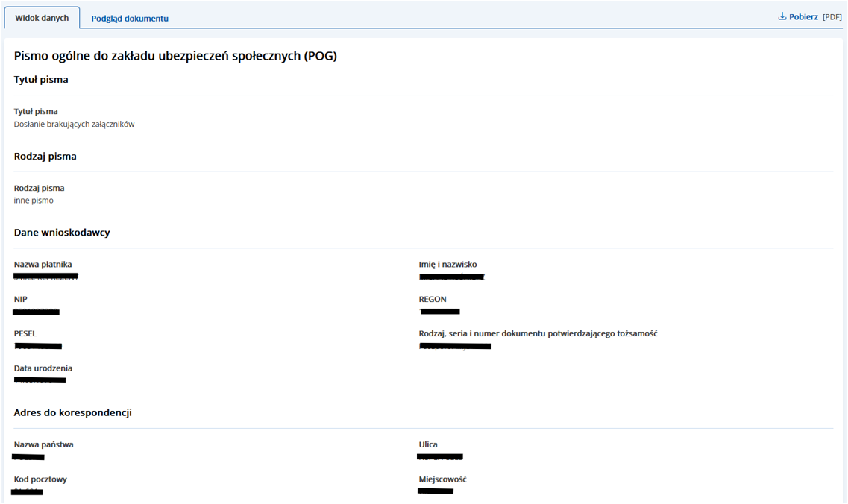Click the redacted Kod pocztowy value
The height and width of the screenshot is (504, 848).
coord(28,491)
